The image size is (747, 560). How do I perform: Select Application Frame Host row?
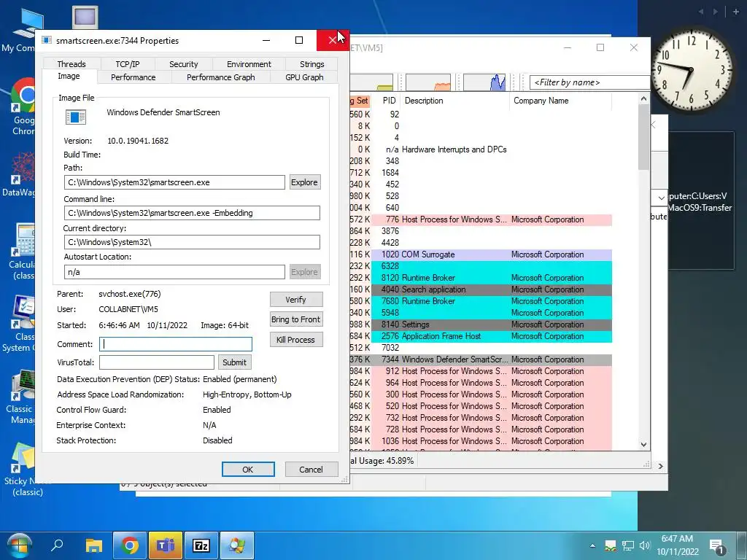[x=481, y=336]
